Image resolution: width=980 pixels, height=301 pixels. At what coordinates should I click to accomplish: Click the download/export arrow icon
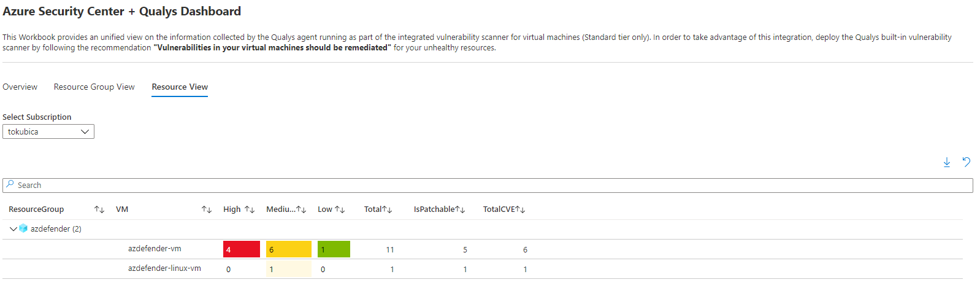coord(946,162)
